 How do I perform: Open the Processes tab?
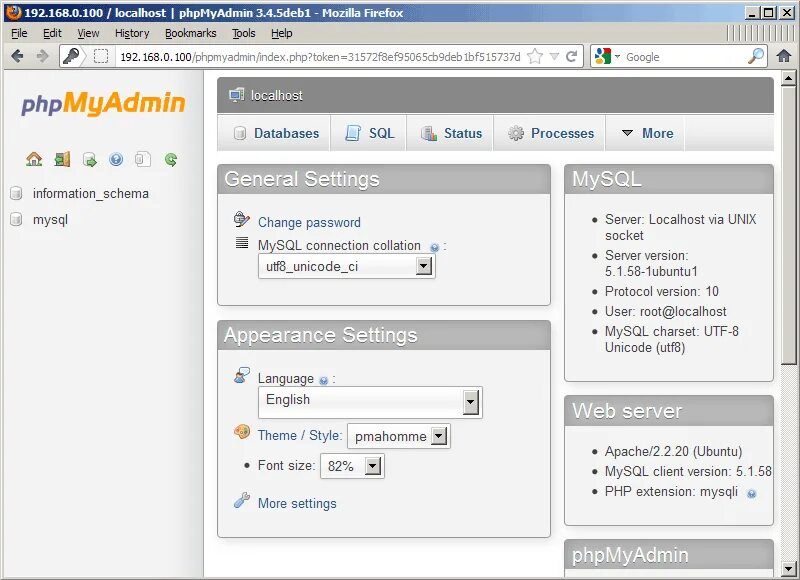coord(550,133)
